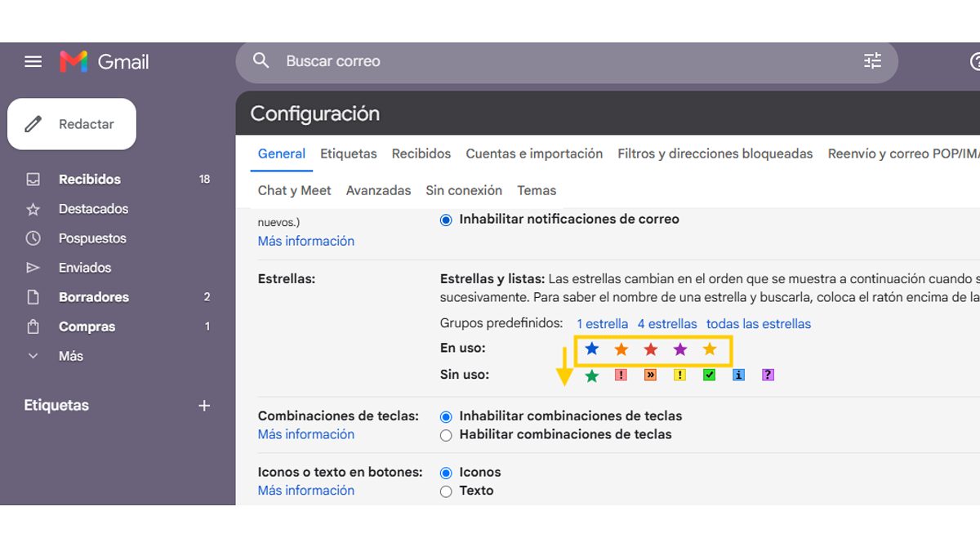Screen dimensions: 980x551
Task: Click the green checkmark icon
Action: click(709, 375)
